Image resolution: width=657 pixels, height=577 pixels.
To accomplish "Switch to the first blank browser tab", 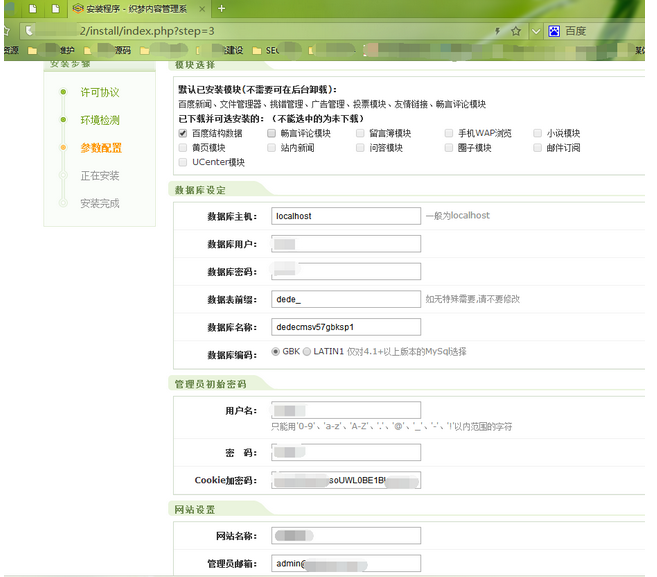I will click(32, 8).
